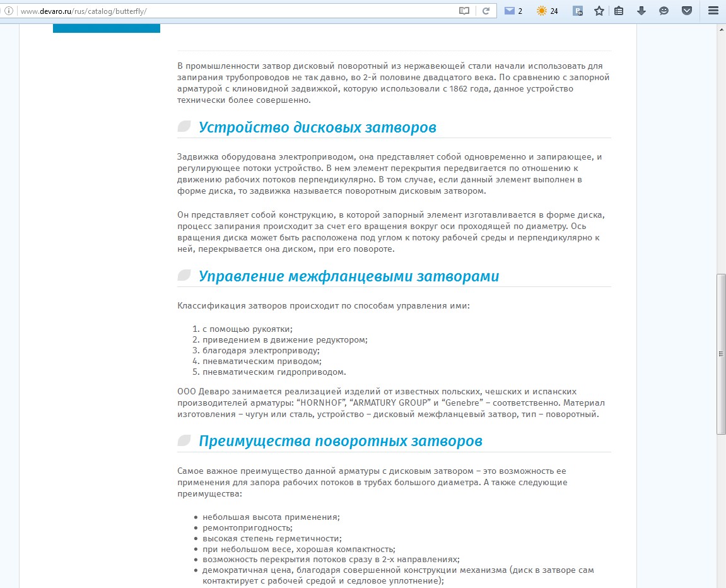Screen dimensions: 726x588
Task: Click list item 'пневматическим гидроприводом.'
Action: tap(274, 372)
